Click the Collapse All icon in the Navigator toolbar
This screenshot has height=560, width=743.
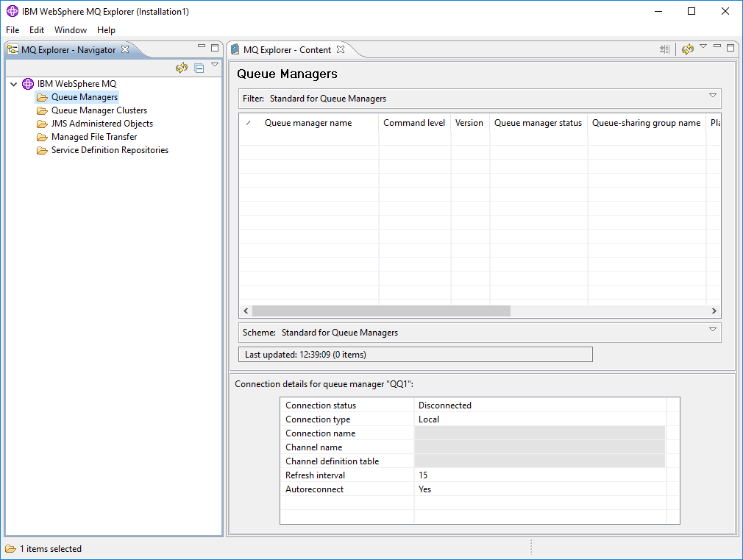click(199, 68)
